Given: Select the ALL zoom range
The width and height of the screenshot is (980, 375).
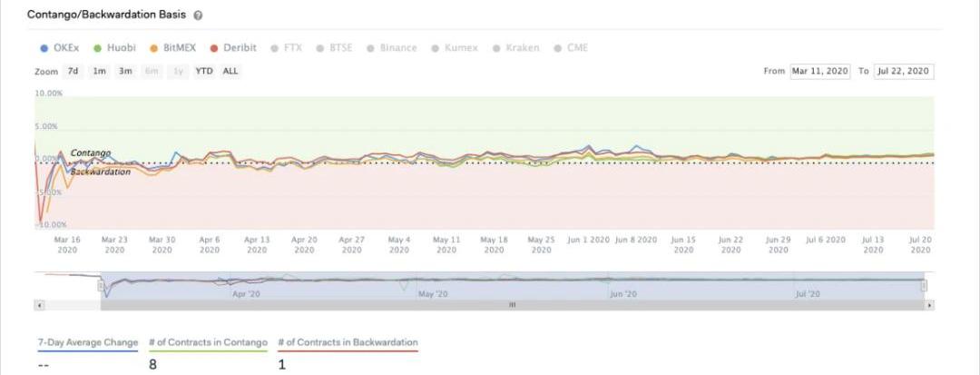Looking at the screenshot, I should point(230,71).
